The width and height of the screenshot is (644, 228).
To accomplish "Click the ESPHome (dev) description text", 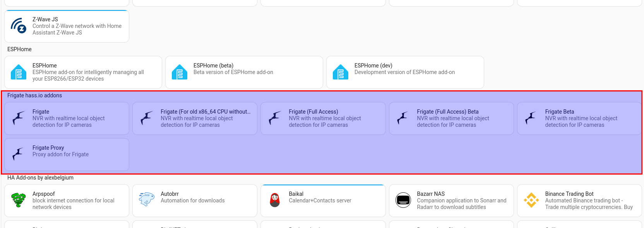I will pos(404,72).
